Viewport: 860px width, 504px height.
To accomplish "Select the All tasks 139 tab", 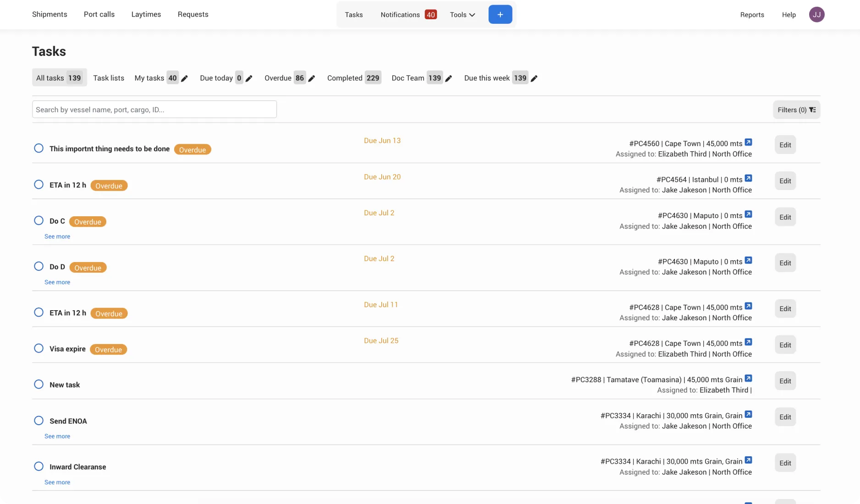I will tap(59, 78).
